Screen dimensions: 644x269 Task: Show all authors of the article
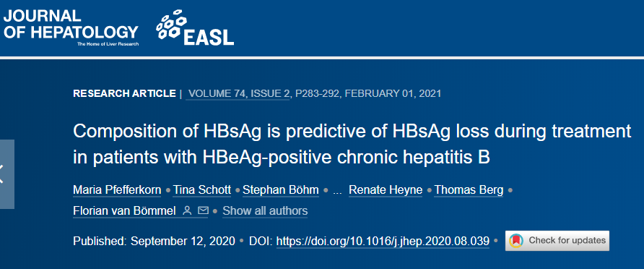pyautogui.click(x=265, y=211)
